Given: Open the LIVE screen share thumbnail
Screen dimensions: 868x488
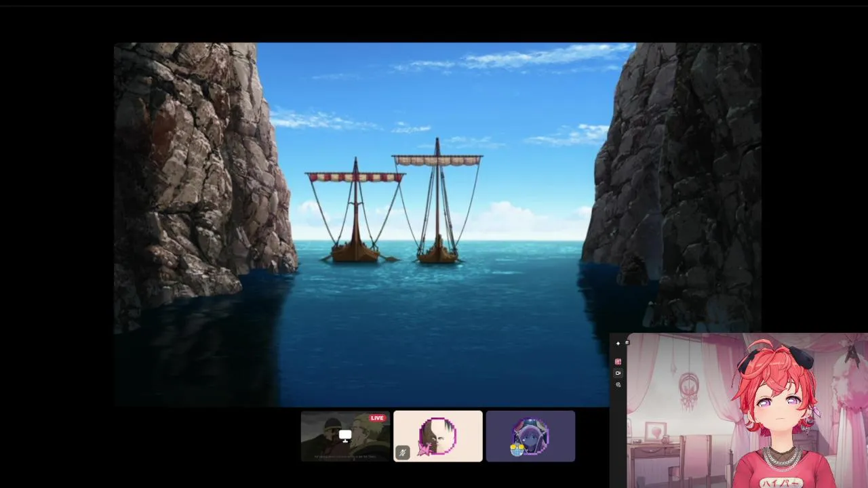Looking at the screenshot, I should [346, 436].
